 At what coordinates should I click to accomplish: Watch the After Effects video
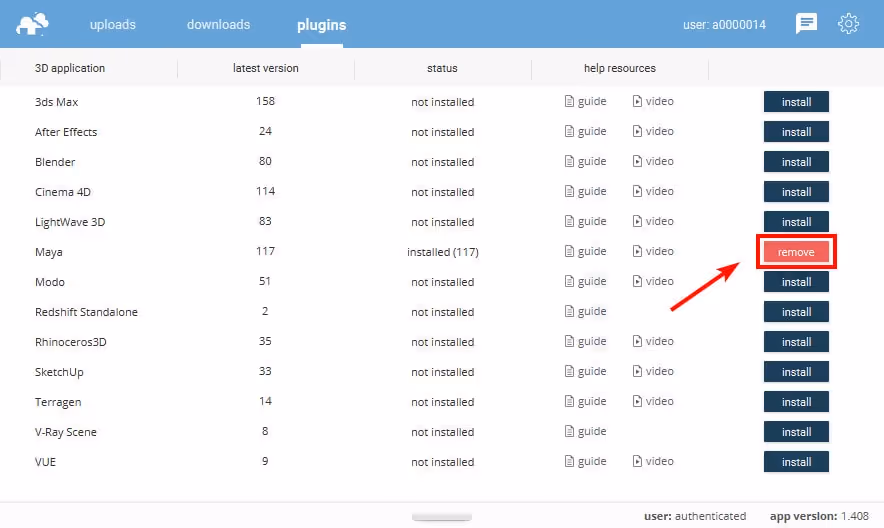click(653, 131)
